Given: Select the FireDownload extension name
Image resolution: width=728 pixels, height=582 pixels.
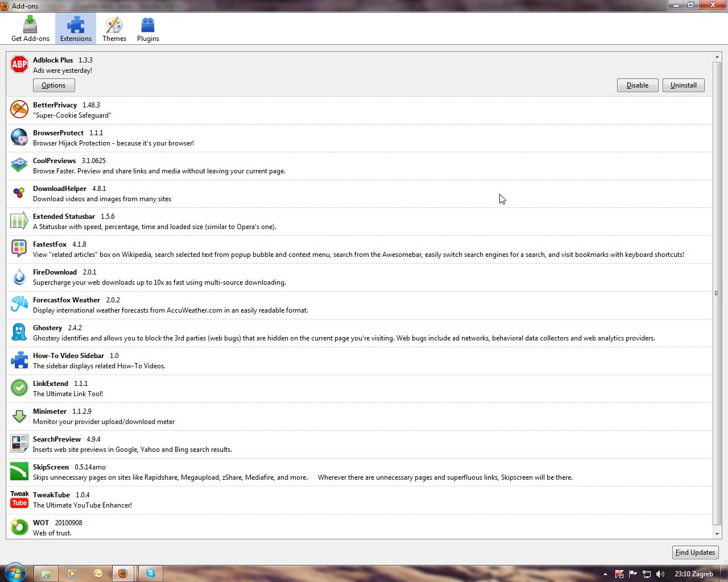Looking at the screenshot, I should tap(55, 272).
